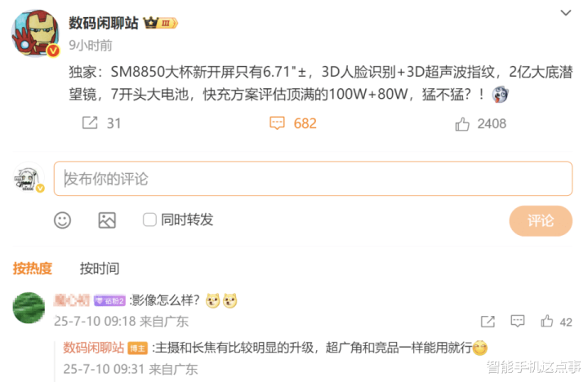Forward the 影像怎么样 comment via share icon
The height and width of the screenshot is (382, 588).
coord(488,322)
